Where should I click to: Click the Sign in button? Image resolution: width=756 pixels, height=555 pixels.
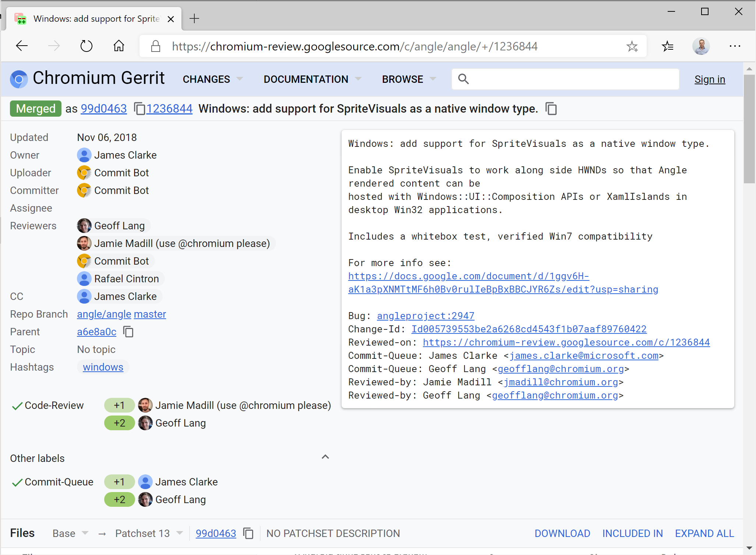pyautogui.click(x=710, y=79)
